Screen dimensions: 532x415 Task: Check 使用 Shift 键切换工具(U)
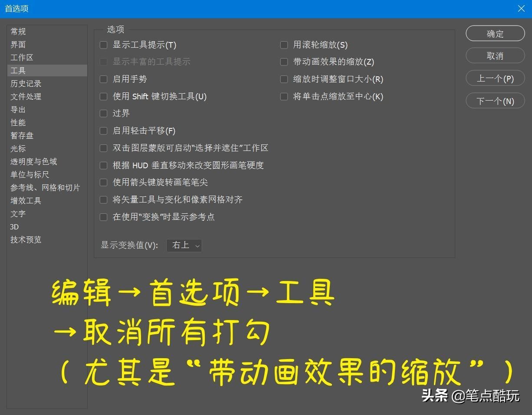click(x=103, y=96)
